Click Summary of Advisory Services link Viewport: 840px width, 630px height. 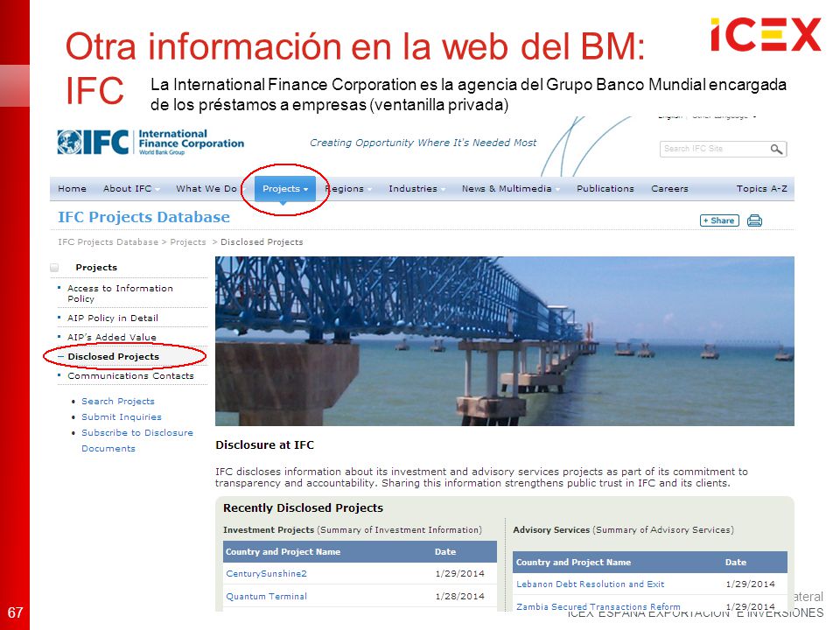pyautogui.click(x=663, y=530)
